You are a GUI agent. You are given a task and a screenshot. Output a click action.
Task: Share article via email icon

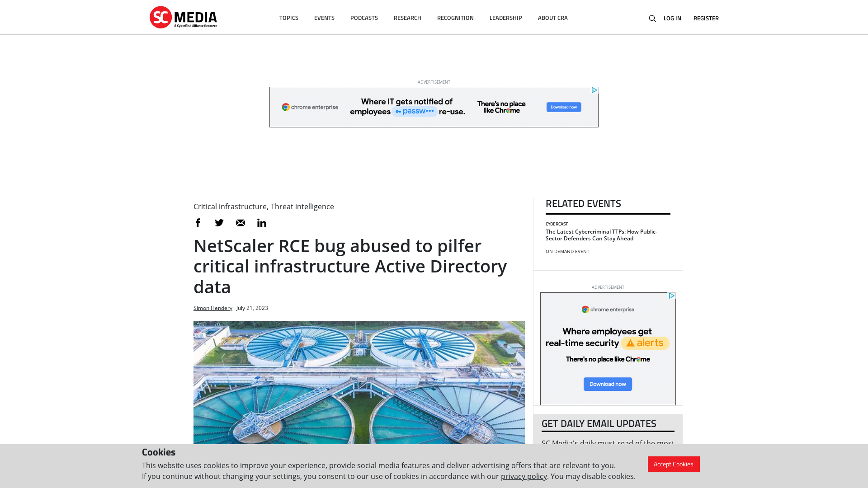[x=240, y=222]
